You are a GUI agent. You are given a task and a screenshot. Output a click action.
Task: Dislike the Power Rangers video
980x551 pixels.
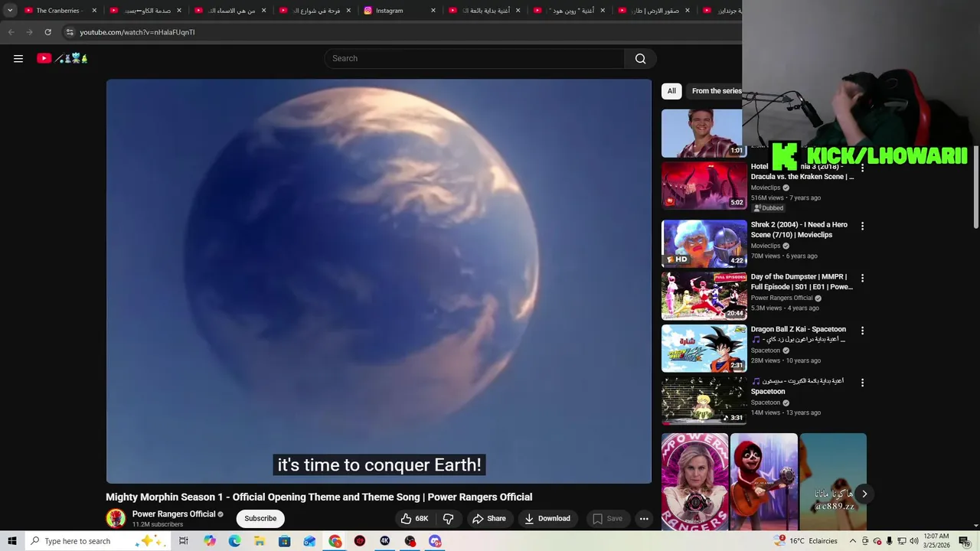[x=449, y=518]
